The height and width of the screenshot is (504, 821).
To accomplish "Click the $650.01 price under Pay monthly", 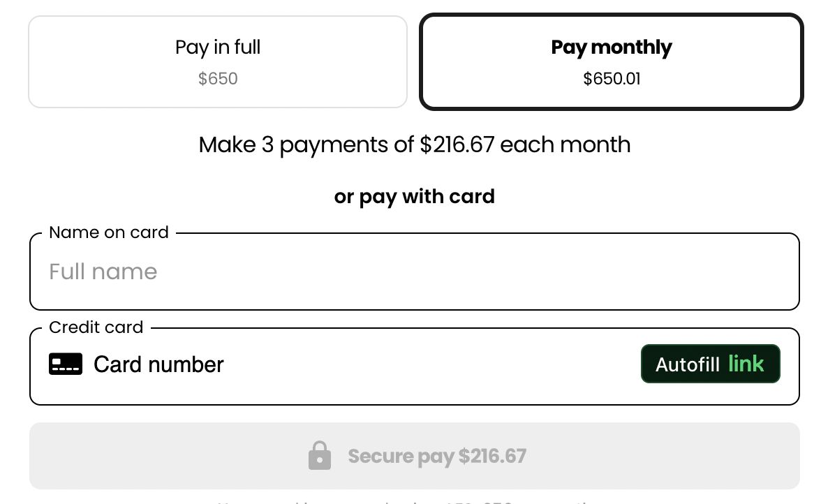I will click(612, 78).
